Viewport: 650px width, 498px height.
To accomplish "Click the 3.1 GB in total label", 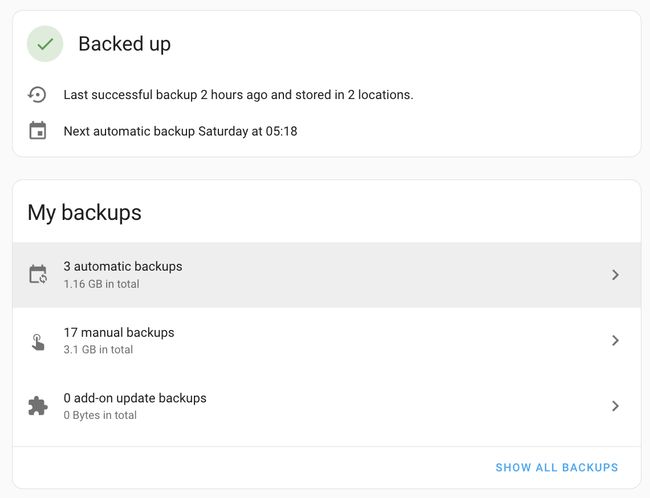I will pos(98,350).
